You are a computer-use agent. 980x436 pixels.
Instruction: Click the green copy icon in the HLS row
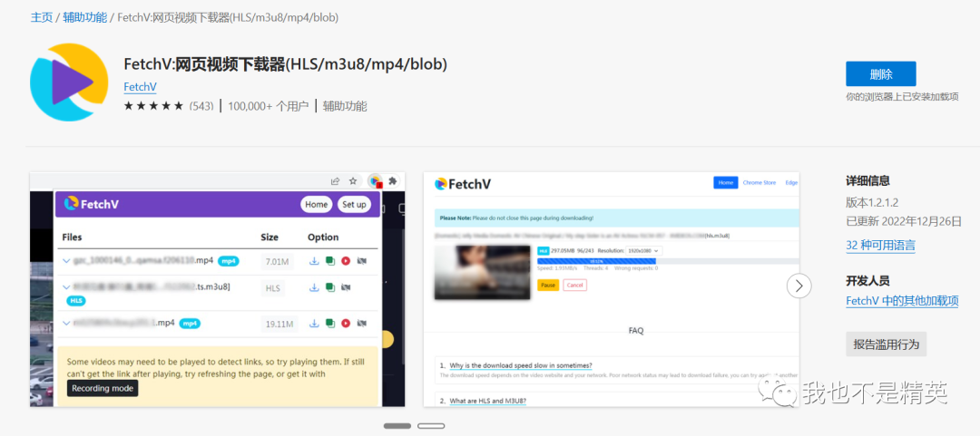[x=330, y=288]
